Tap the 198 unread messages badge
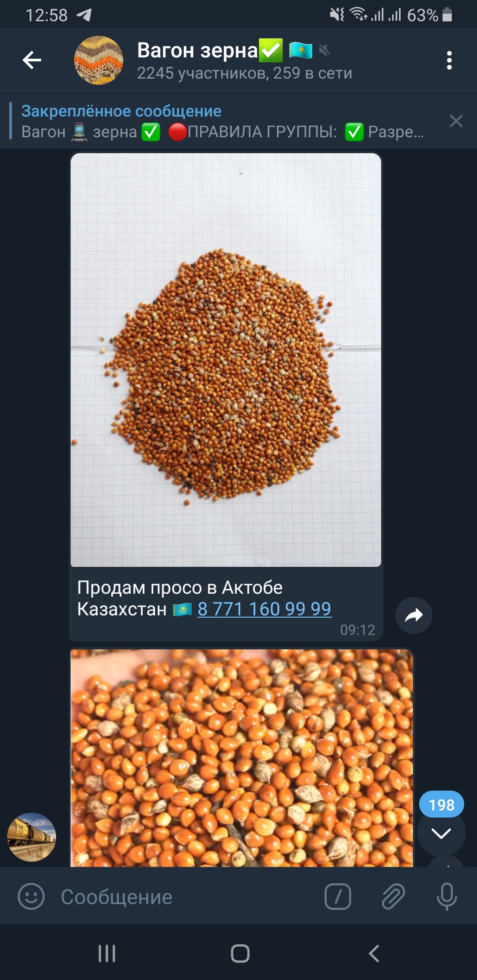 [x=441, y=804]
